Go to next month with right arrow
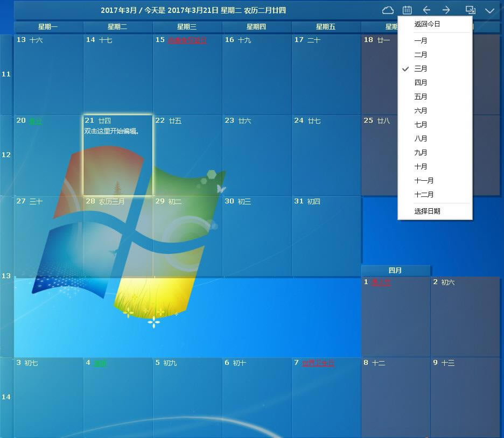Viewport: 504px width, 438px height. (x=446, y=10)
